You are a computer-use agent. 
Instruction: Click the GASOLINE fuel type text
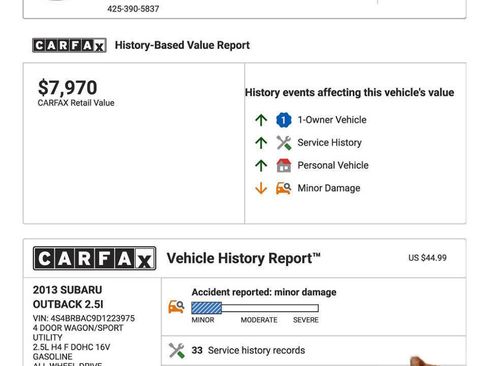point(52,357)
